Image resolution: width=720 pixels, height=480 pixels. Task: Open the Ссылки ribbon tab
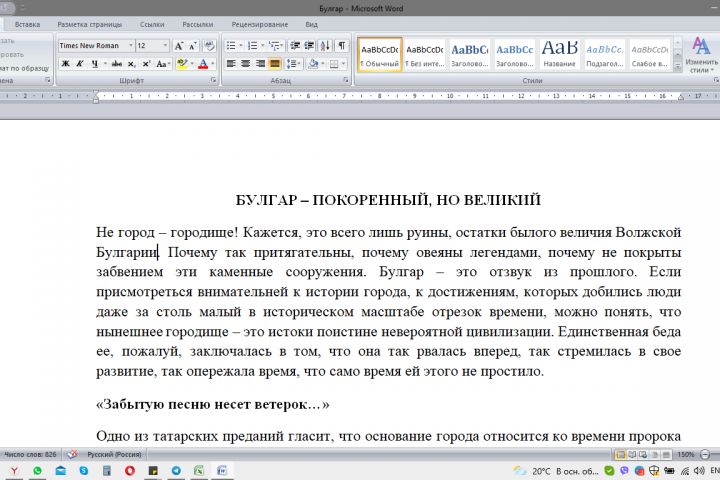pyautogui.click(x=152, y=24)
